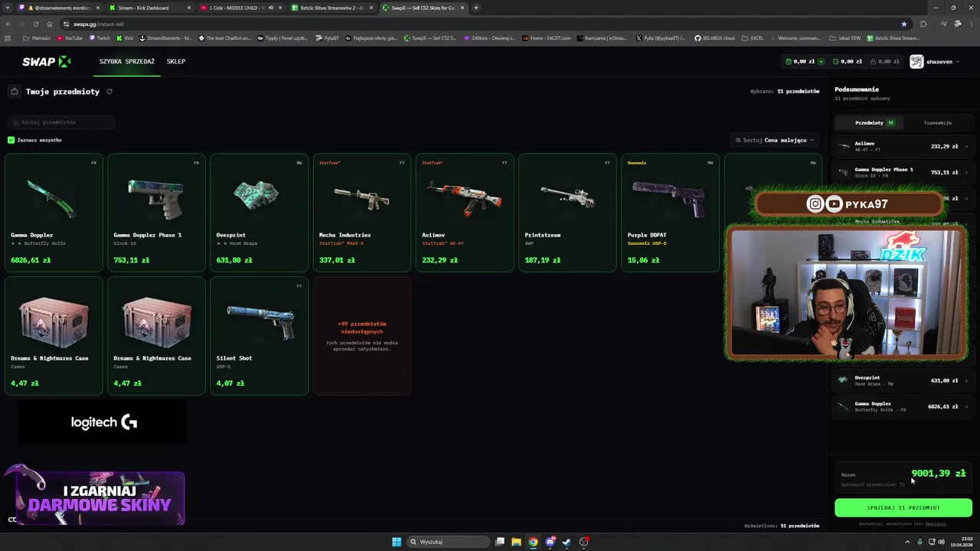The image size is (980, 551).
Task: Open Discord from taskbar
Action: [550, 542]
